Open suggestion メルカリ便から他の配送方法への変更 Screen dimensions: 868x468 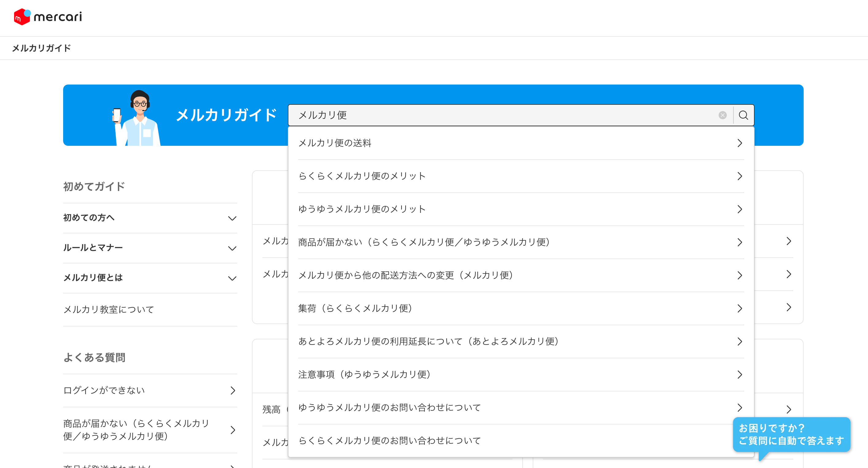[521, 275]
